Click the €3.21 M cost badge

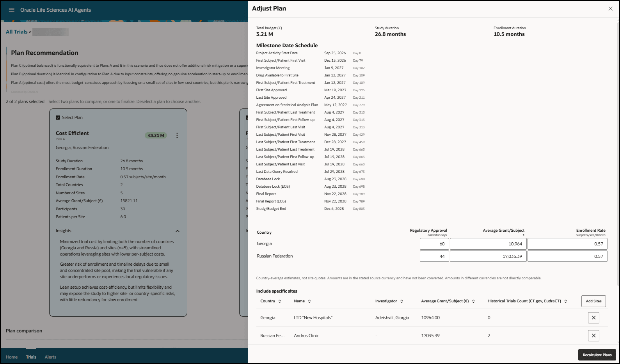point(156,135)
